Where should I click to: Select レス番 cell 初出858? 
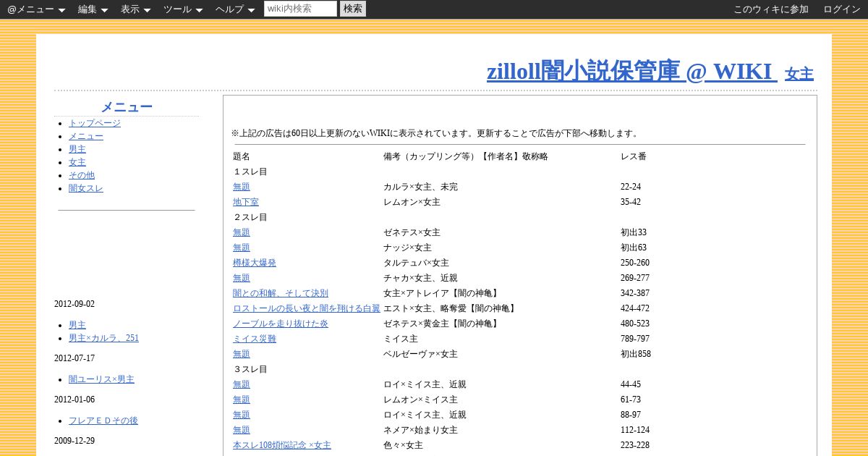click(636, 354)
